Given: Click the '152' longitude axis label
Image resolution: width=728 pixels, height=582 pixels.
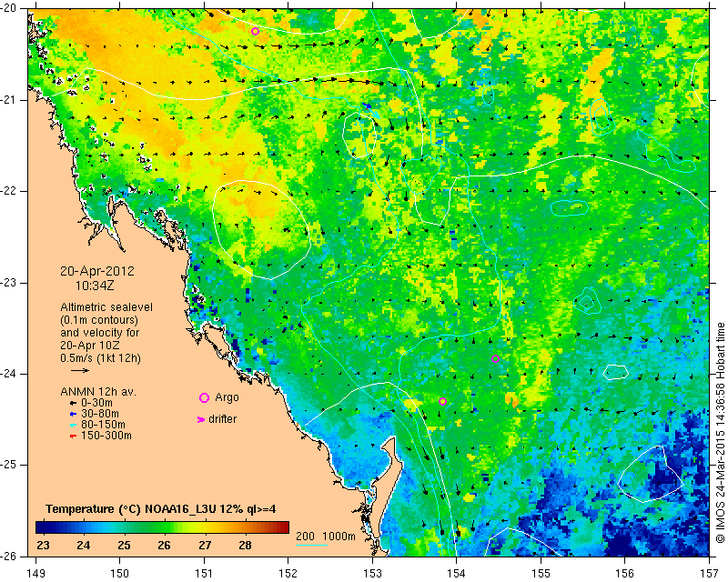Looking at the screenshot, I should click(288, 573).
